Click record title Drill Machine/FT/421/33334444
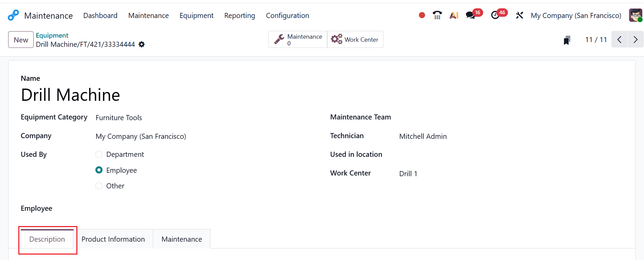Screen dimensions: 644x260 [x=86, y=44]
